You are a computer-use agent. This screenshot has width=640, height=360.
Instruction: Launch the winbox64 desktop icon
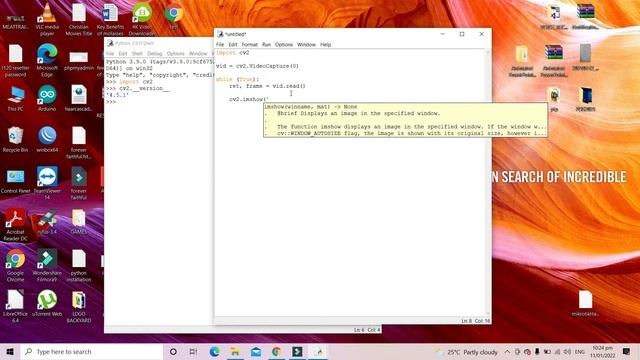[47, 140]
